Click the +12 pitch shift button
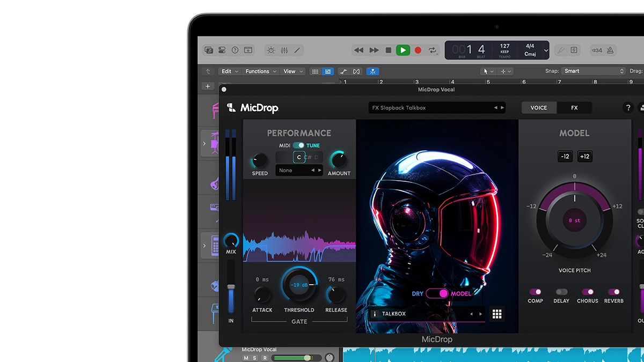Image resolution: width=644 pixels, height=362 pixels. coord(585,157)
